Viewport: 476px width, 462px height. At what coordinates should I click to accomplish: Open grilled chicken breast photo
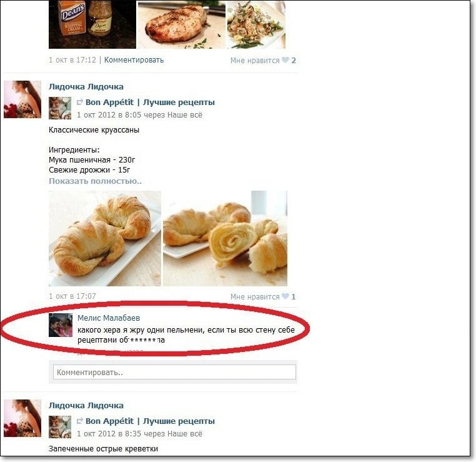tap(182, 24)
